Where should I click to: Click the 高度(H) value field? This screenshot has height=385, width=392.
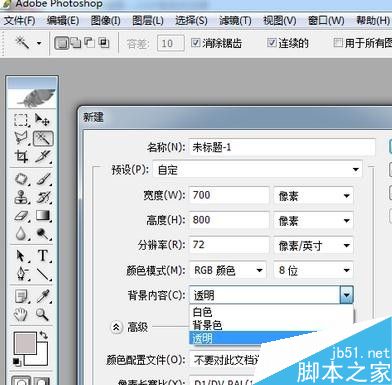point(229,220)
